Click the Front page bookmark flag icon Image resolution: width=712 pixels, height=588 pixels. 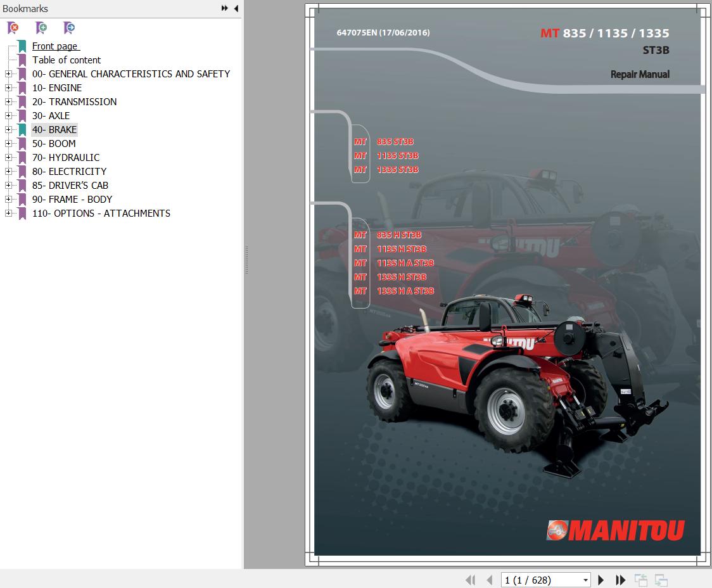(x=22, y=46)
